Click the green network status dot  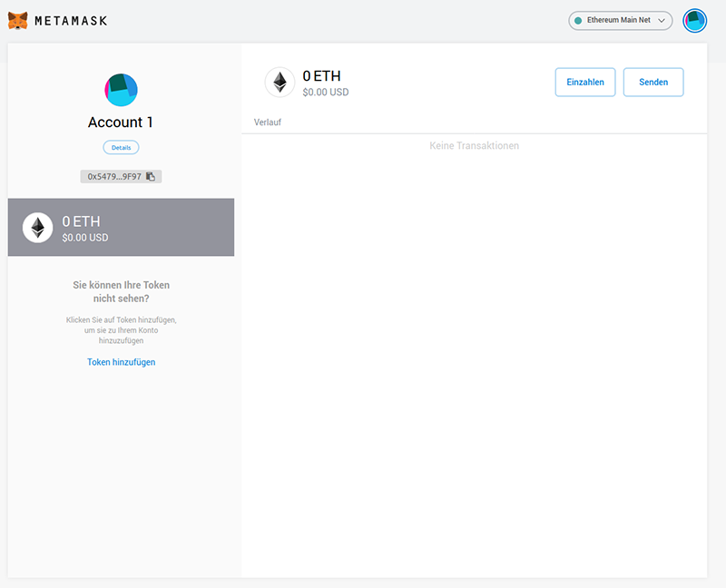pos(578,20)
